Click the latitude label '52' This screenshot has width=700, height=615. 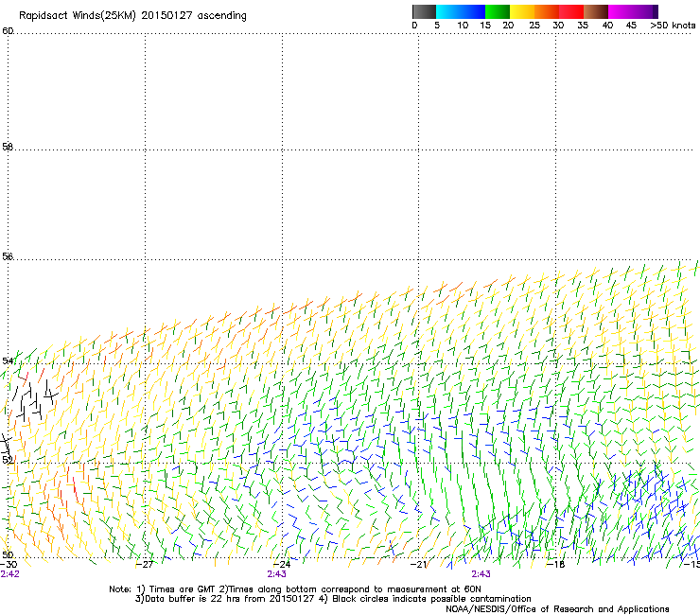click(8, 460)
